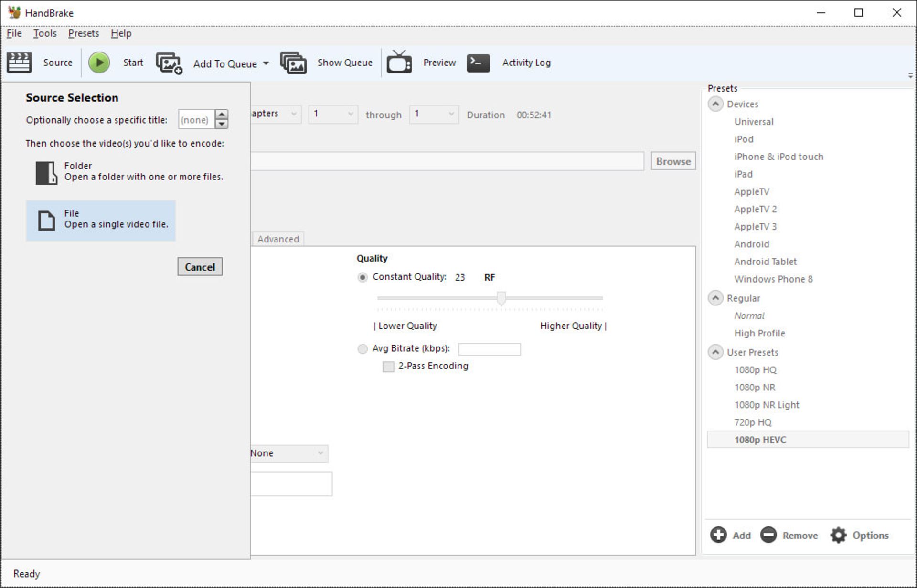Click the Preview television icon
917x588 pixels.
pyautogui.click(x=399, y=63)
